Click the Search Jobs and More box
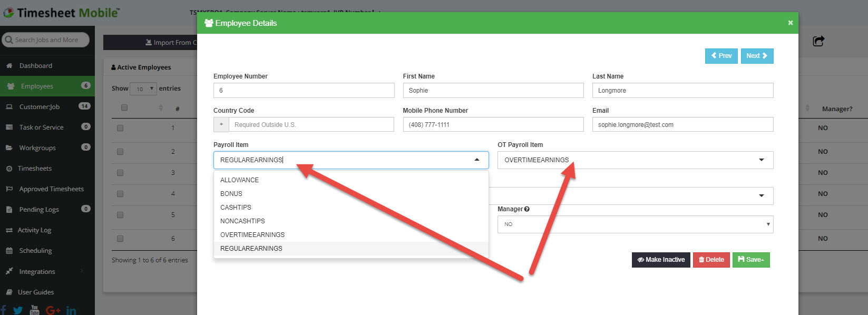This screenshot has width=868, height=315. click(45, 40)
